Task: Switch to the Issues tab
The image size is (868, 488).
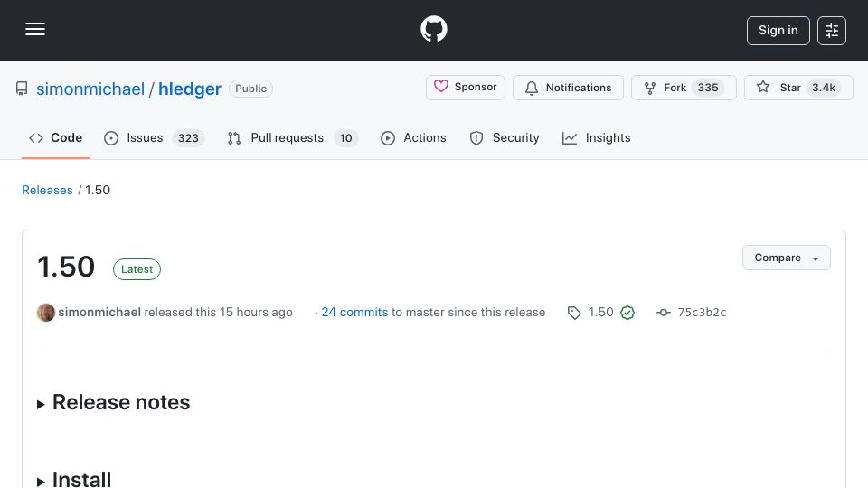Action: 154,137
